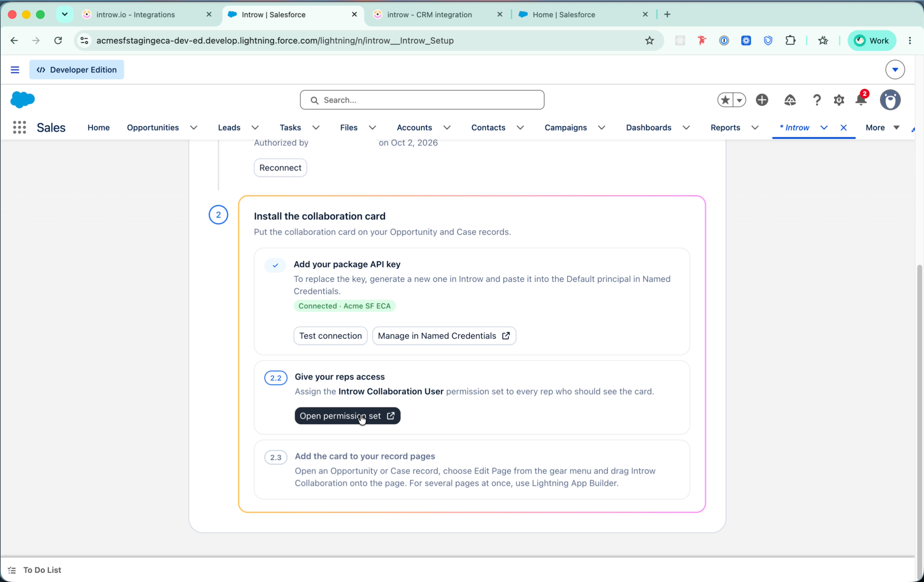Open the Salesforce App Launcher grid

20,127
